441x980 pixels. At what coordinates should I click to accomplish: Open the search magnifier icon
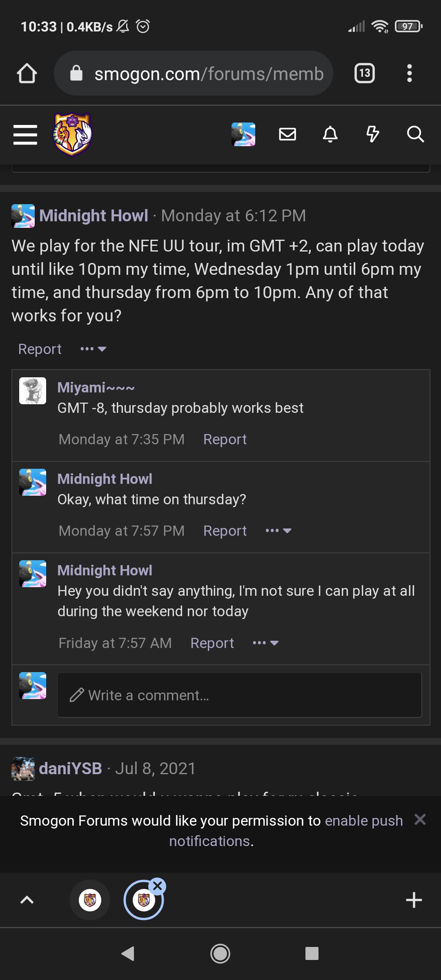pyautogui.click(x=415, y=134)
